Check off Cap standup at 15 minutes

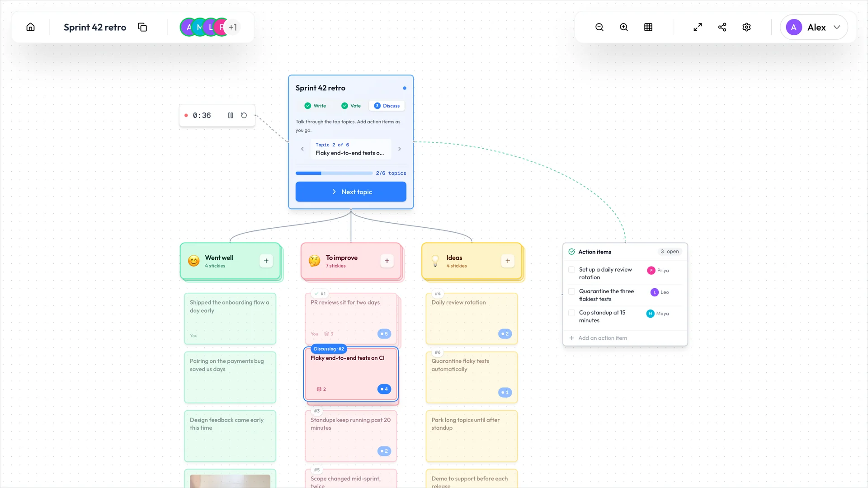click(x=571, y=313)
